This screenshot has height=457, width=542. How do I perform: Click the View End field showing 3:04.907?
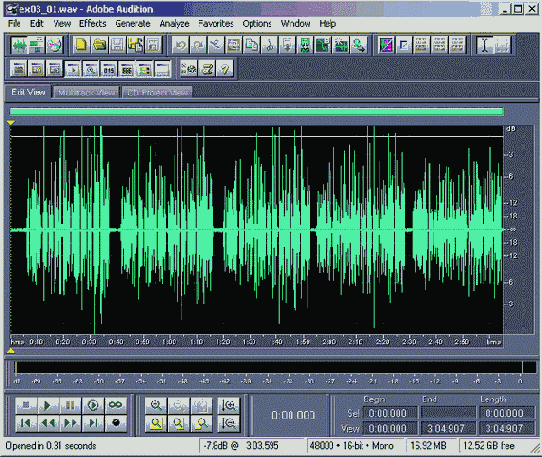pyautogui.click(x=447, y=429)
